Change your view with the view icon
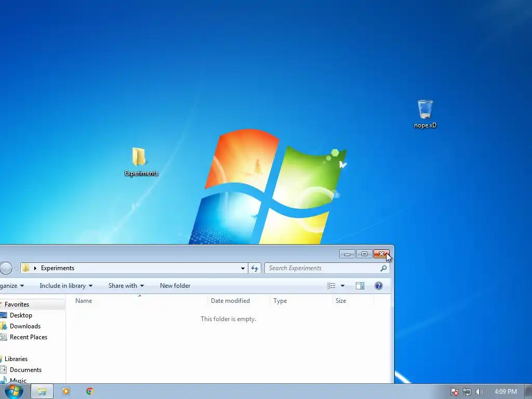The height and width of the screenshot is (399, 532). [331, 286]
